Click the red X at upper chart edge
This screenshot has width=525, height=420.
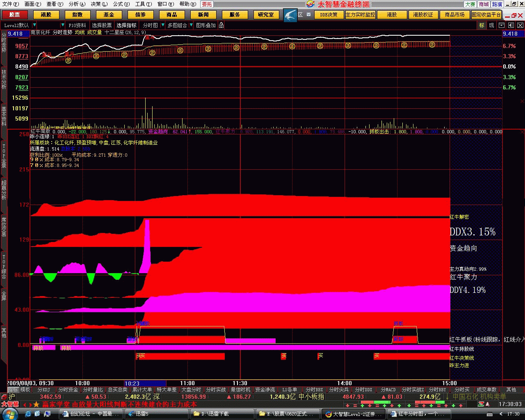pyautogui.click(x=522, y=101)
